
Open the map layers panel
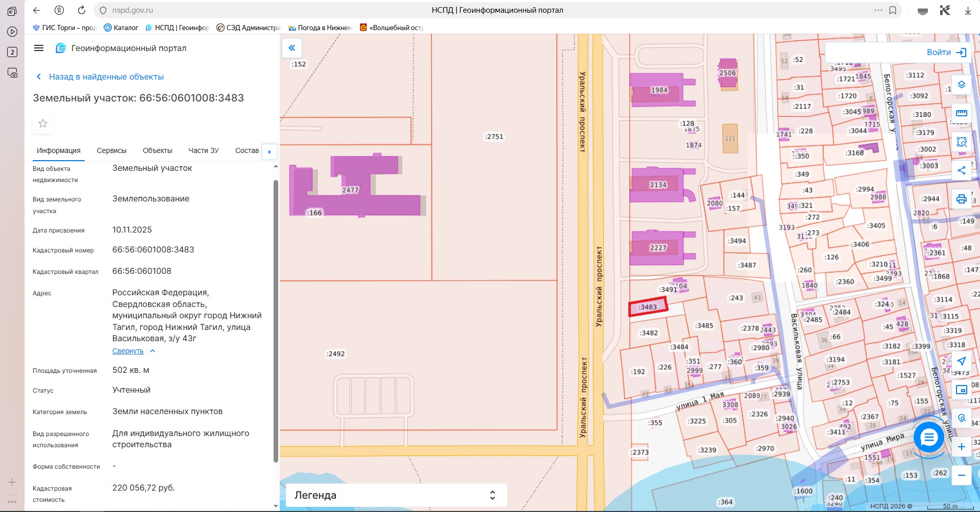pyautogui.click(x=961, y=85)
